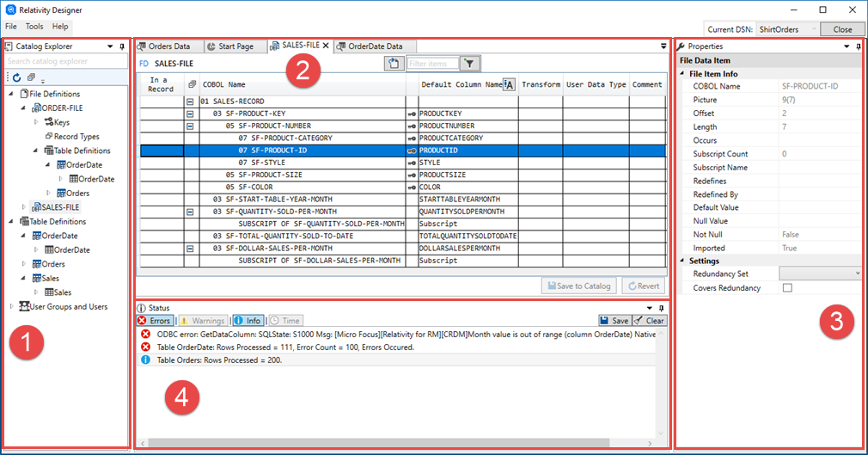
Task: Click the icon left of the filter box
Action: click(394, 64)
